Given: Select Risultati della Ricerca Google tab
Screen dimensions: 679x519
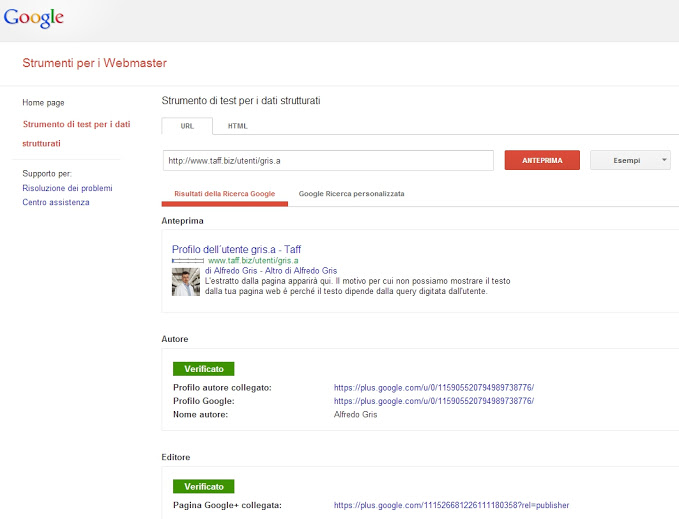Looking at the screenshot, I should point(224,194).
